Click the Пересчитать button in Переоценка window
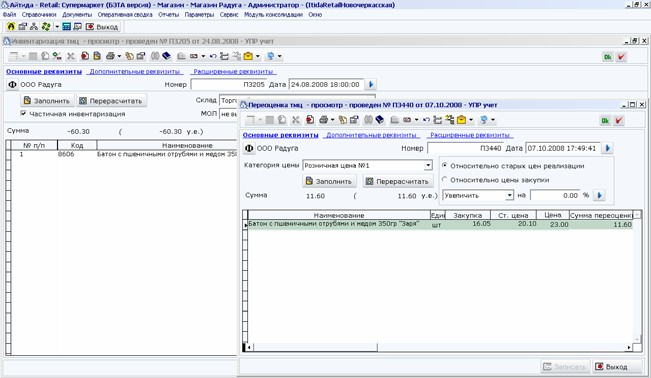651x378 pixels. pyautogui.click(x=398, y=182)
